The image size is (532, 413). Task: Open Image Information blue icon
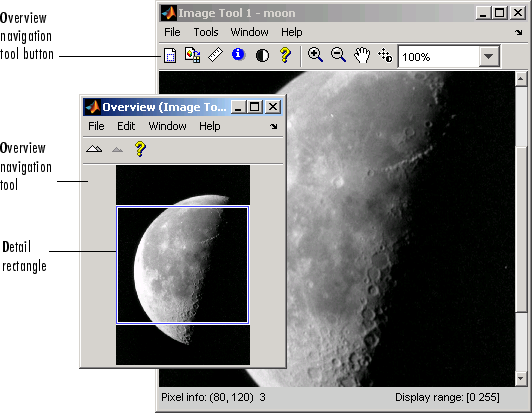pos(238,54)
